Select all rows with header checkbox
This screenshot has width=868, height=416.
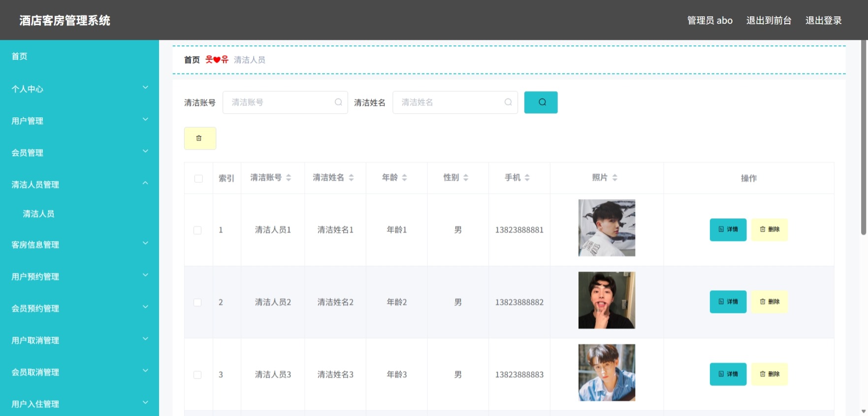click(198, 178)
